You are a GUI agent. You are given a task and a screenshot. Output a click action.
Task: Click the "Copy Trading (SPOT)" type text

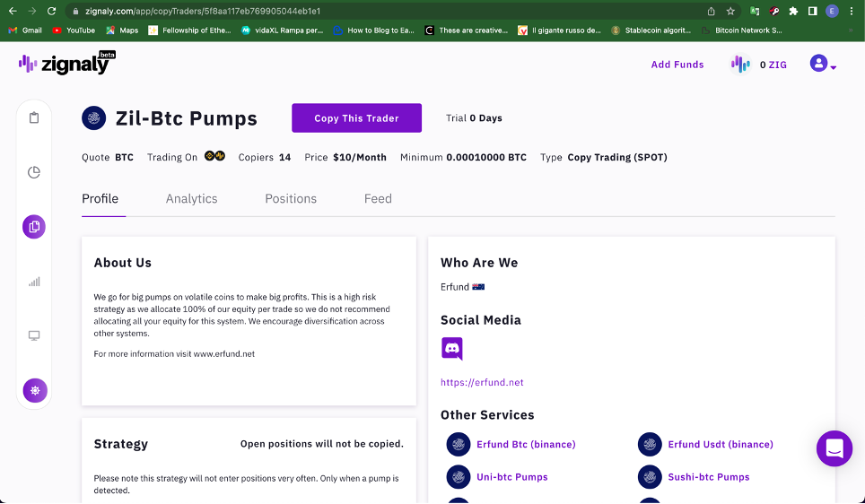coord(617,157)
